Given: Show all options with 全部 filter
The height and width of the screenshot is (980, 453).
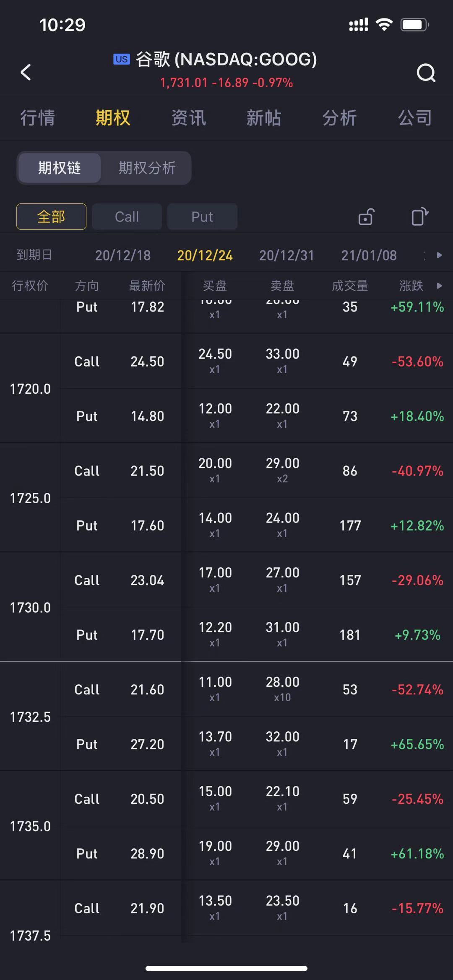Looking at the screenshot, I should pyautogui.click(x=51, y=217).
